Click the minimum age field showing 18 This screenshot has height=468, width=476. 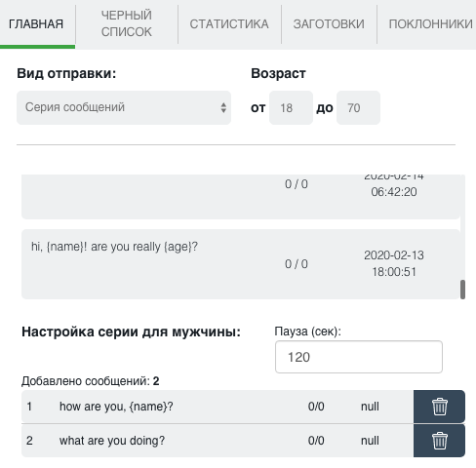(291, 107)
